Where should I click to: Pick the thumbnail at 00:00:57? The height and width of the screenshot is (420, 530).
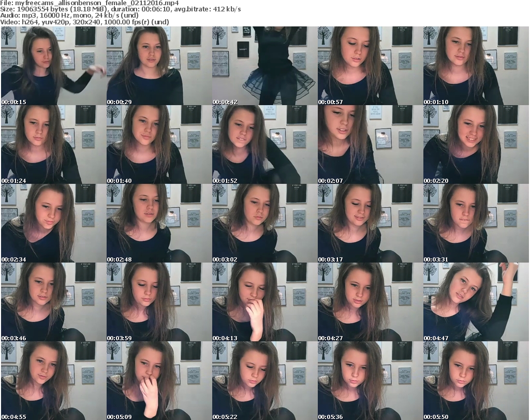coord(370,66)
